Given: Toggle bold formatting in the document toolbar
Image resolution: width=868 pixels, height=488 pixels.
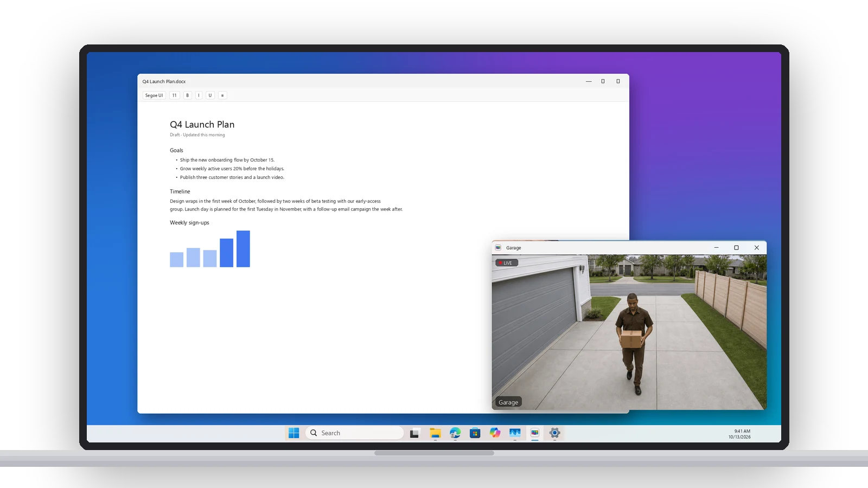Looking at the screenshot, I should click(x=187, y=95).
